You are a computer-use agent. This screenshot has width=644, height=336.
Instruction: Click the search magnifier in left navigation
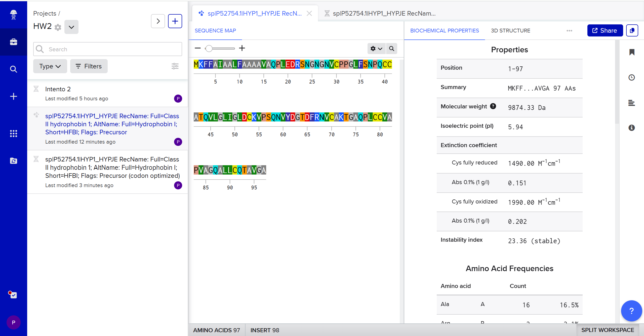[x=14, y=69]
